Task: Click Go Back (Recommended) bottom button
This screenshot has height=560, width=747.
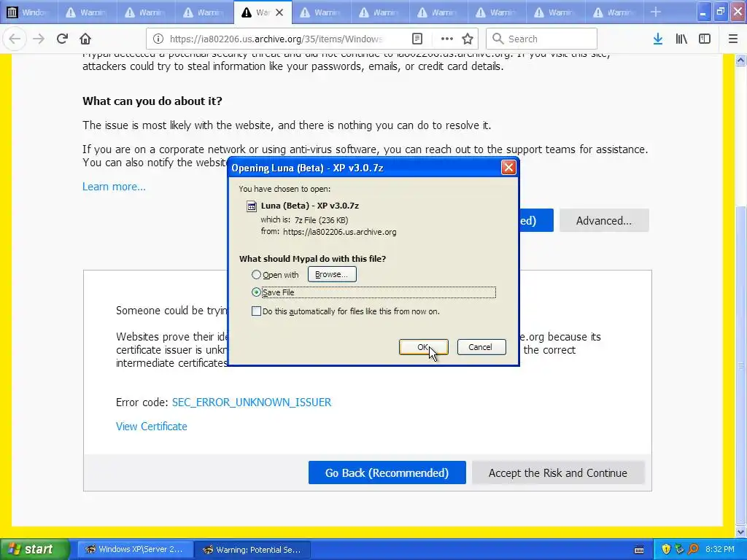Action: click(387, 472)
